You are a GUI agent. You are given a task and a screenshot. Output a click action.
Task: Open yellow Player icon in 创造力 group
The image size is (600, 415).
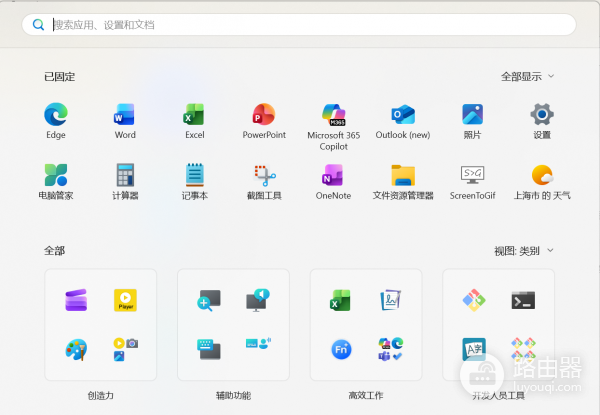(126, 300)
